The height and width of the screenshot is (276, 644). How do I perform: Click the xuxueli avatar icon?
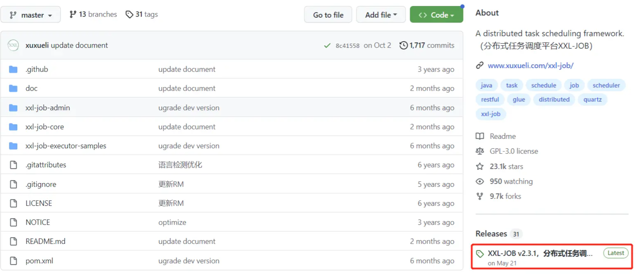13,45
